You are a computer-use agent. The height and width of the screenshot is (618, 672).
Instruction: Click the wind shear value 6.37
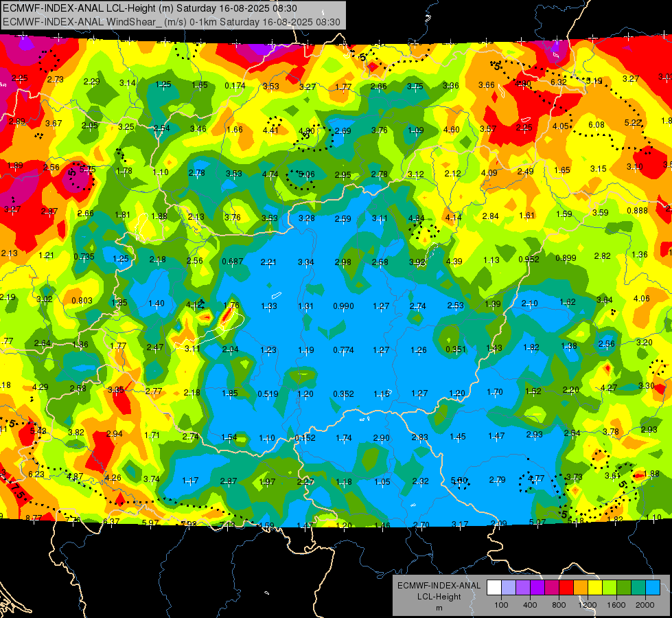coord(111,521)
